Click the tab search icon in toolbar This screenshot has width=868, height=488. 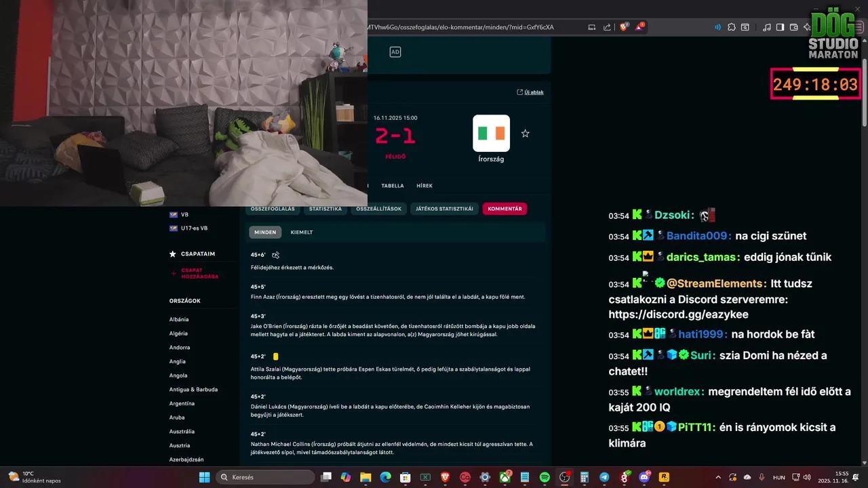[745, 27]
